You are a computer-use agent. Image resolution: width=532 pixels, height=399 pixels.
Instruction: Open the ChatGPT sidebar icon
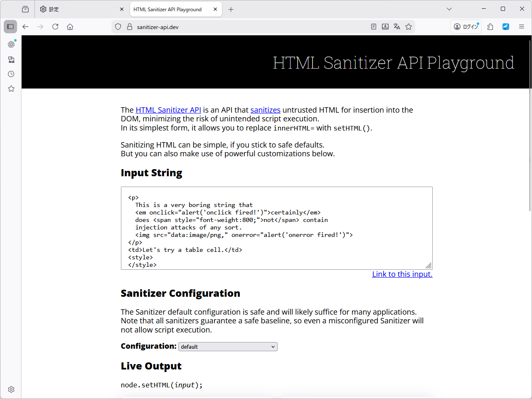(11, 44)
